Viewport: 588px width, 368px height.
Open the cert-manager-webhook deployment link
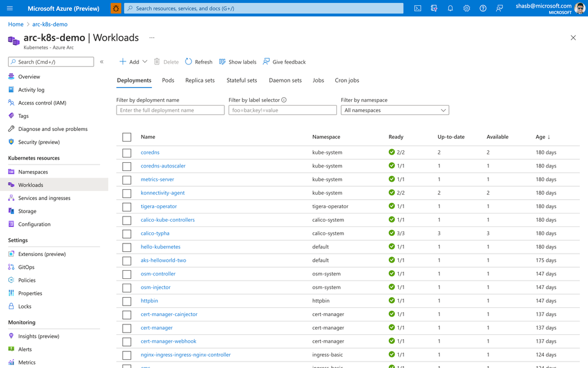(169, 341)
